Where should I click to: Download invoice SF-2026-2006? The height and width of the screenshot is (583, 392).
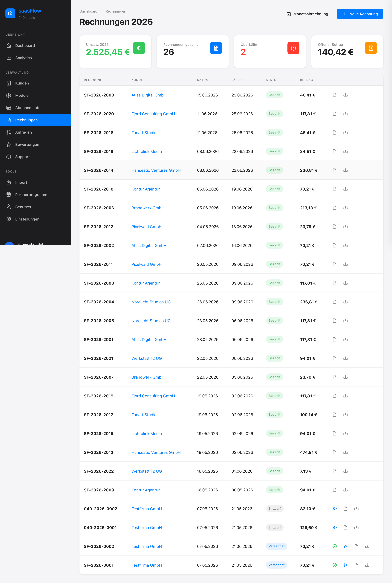click(345, 208)
